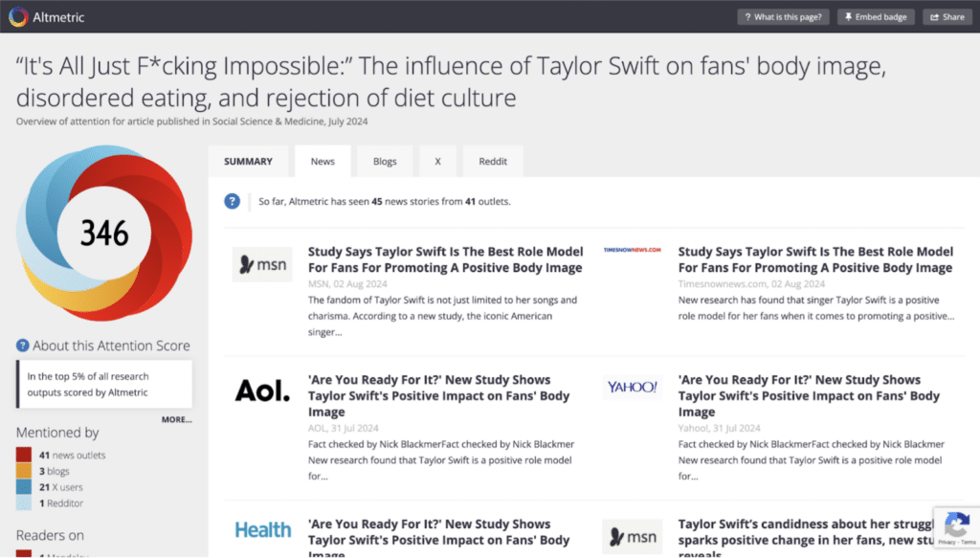Click the Timesnownews.com logo

point(632,249)
